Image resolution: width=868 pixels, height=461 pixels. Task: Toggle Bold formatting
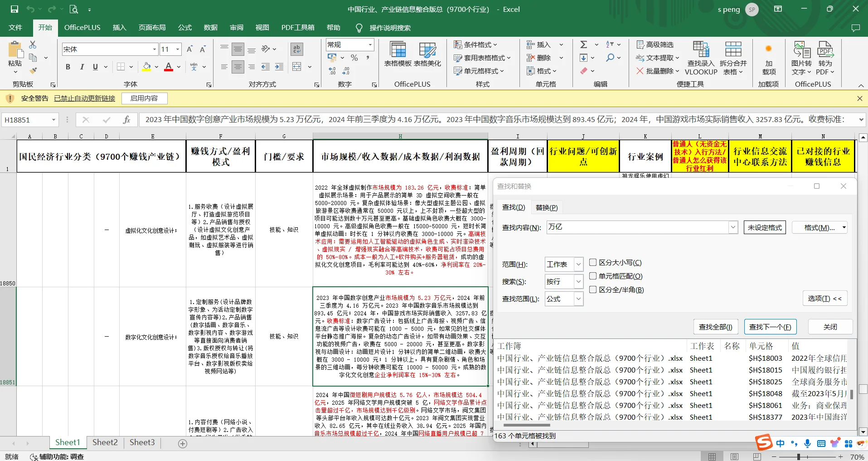click(x=68, y=67)
